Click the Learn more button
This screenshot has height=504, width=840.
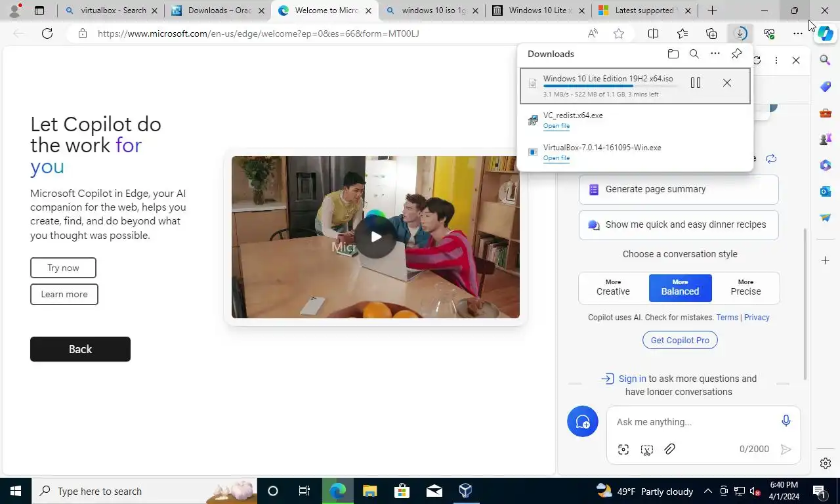point(64,294)
